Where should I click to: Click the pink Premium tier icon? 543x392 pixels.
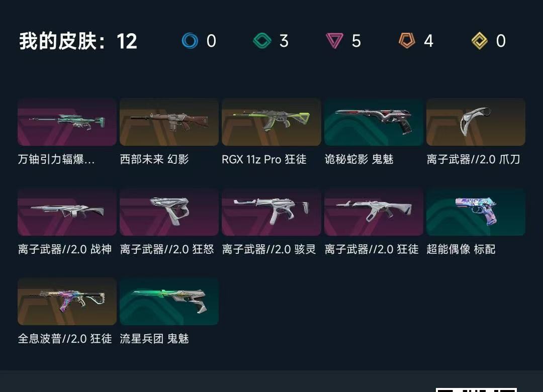pyautogui.click(x=334, y=41)
